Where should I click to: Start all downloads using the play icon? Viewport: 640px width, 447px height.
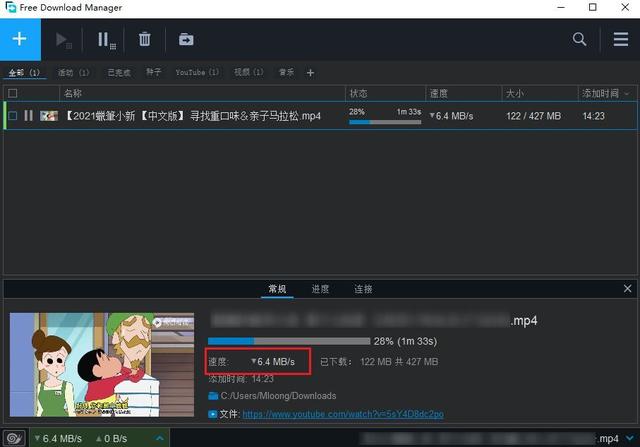[x=63, y=40]
